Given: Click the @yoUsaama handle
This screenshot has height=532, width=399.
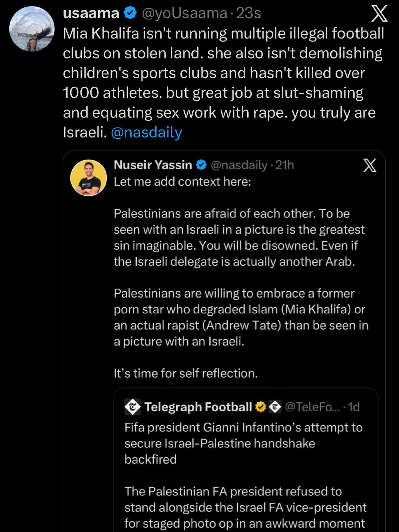Looking at the screenshot, I should click(185, 13).
